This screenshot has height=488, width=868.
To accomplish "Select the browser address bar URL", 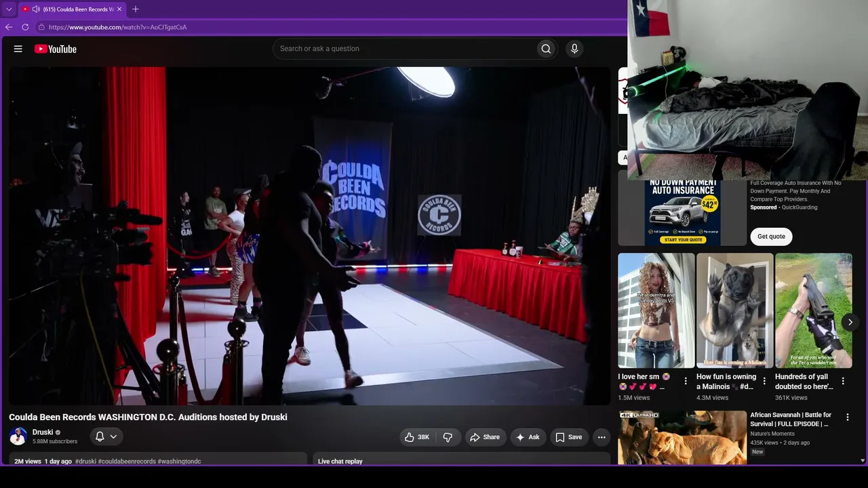I will click(118, 27).
